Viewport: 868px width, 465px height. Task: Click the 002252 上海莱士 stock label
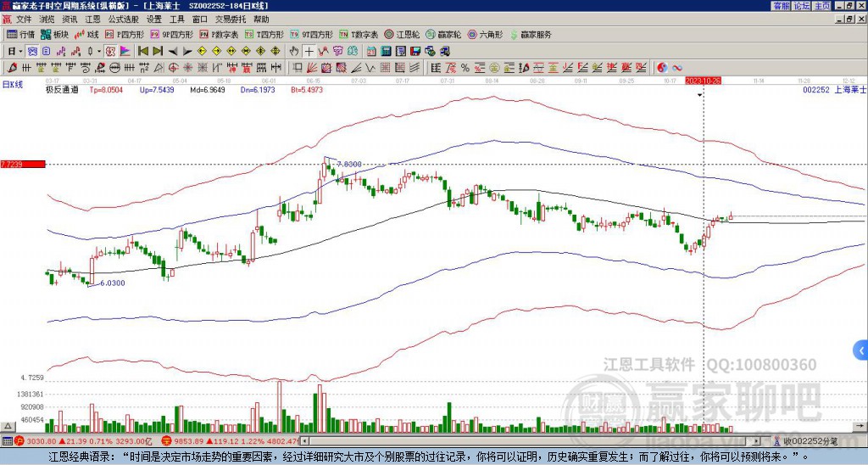click(834, 90)
